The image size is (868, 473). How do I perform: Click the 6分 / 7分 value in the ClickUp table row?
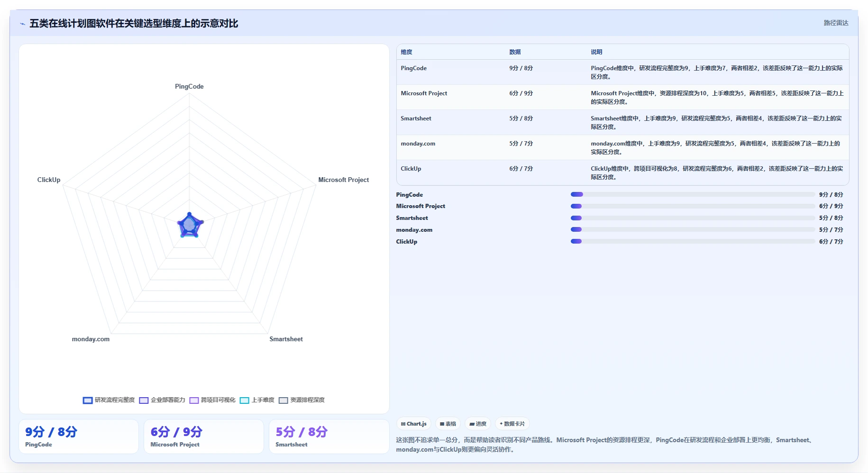tap(521, 169)
